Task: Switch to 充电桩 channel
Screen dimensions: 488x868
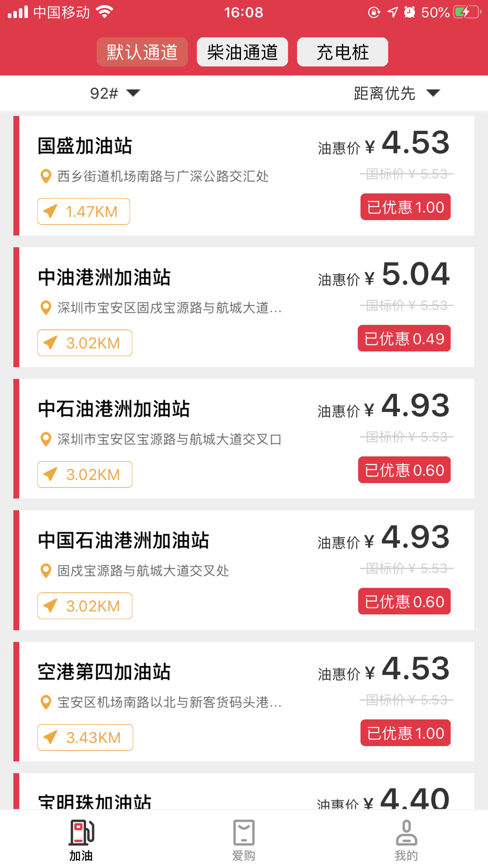Action: (342, 52)
